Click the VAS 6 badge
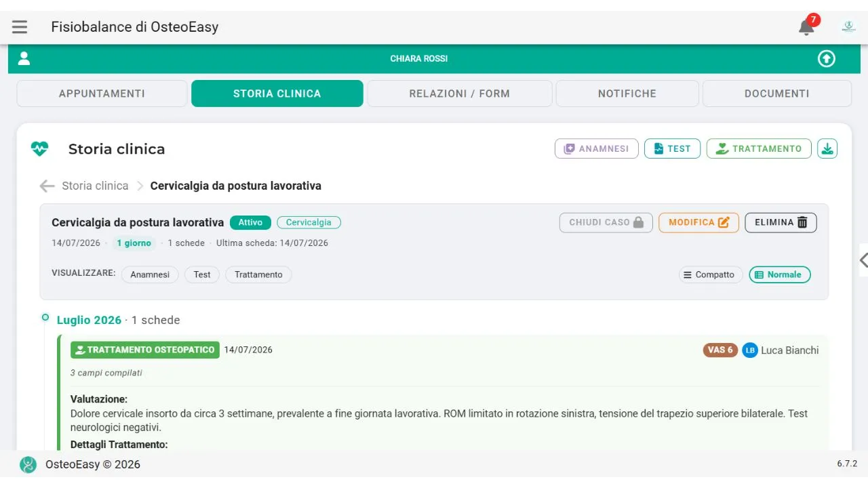The width and height of the screenshot is (868, 488). click(x=720, y=350)
